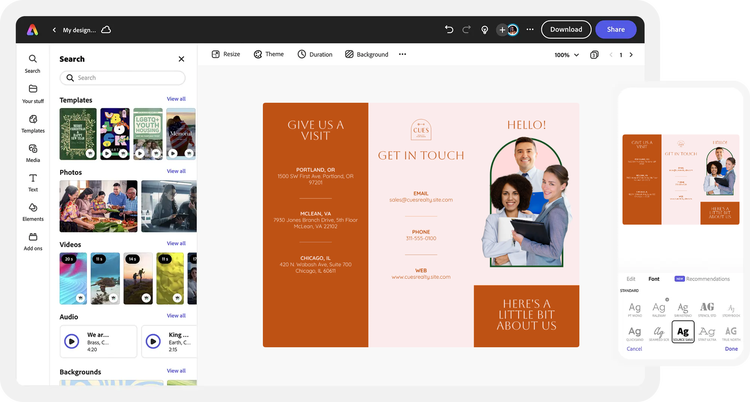
Task: Switch to the Font tab on mobile panel
Action: coord(654,279)
